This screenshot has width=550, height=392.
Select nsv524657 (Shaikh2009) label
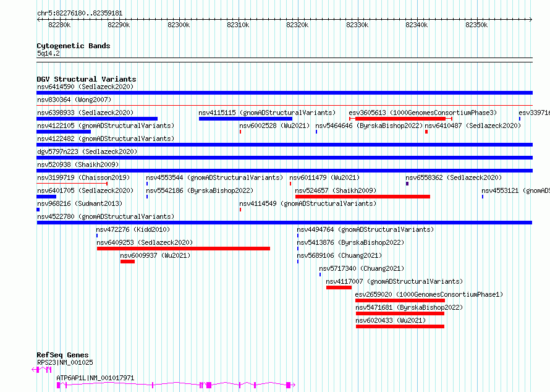pyautogui.click(x=336, y=190)
